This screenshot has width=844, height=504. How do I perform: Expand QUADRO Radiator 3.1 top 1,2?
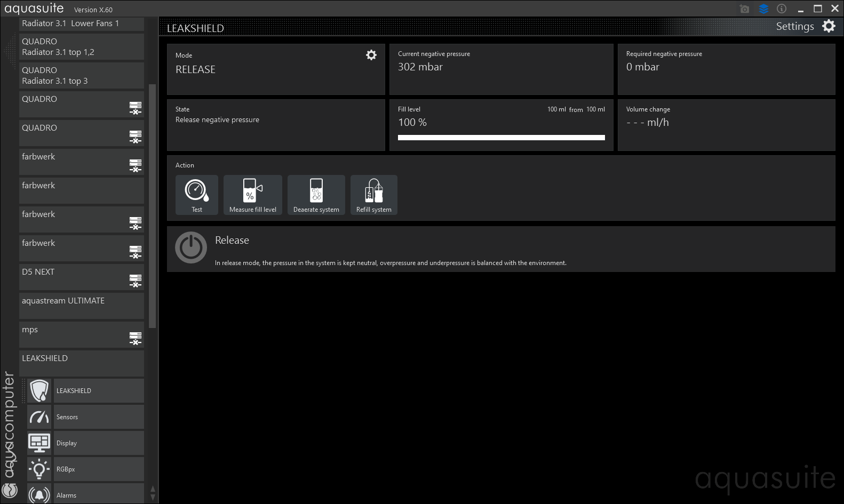[x=82, y=46]
